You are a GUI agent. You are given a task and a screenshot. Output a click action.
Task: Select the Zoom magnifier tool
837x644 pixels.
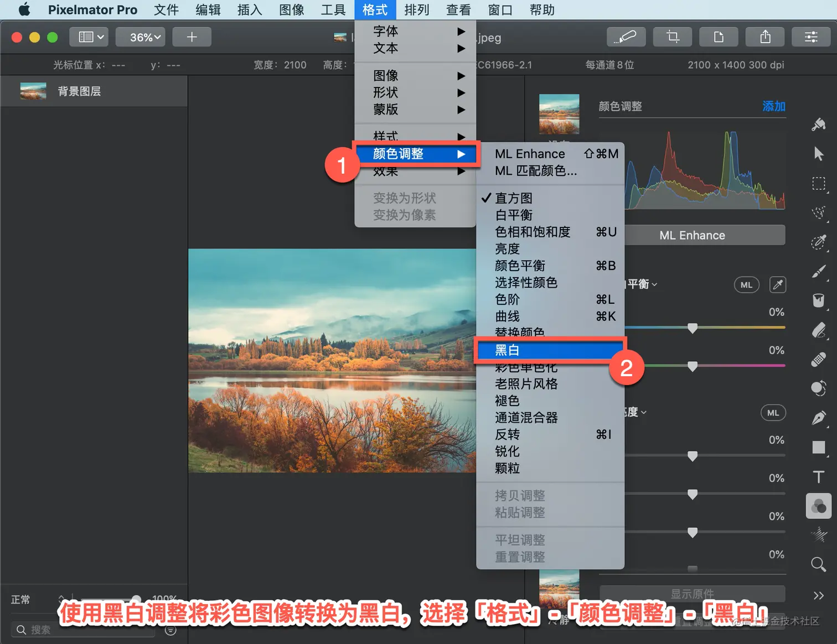pyautogui.click(x=819, y=564)
